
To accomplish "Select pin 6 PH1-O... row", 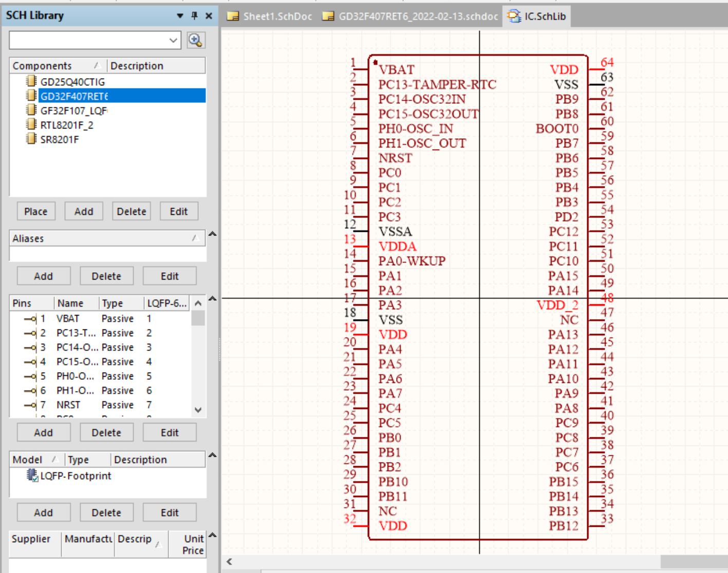I will click(100, 391).
